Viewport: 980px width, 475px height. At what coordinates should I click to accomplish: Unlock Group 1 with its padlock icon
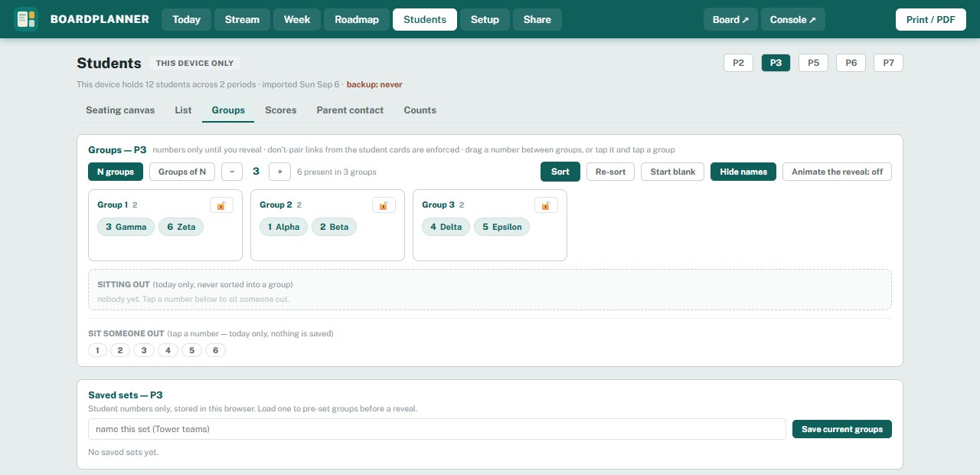221,205
